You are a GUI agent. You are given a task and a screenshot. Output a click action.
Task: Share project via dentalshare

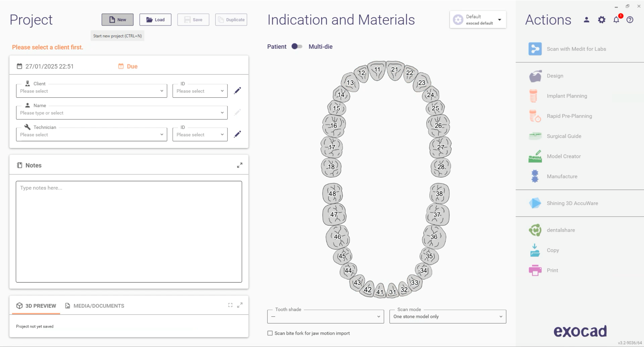tap(561, 230)
